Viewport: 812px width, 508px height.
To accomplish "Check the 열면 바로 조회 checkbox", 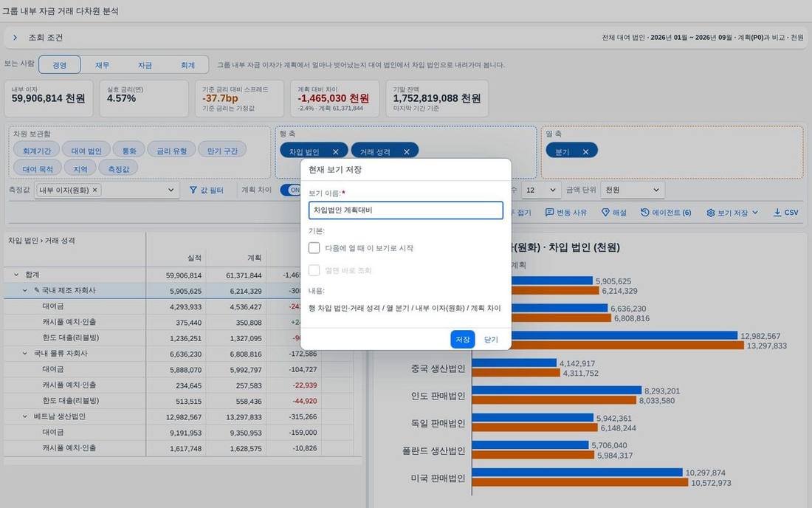I will point(314,270).
